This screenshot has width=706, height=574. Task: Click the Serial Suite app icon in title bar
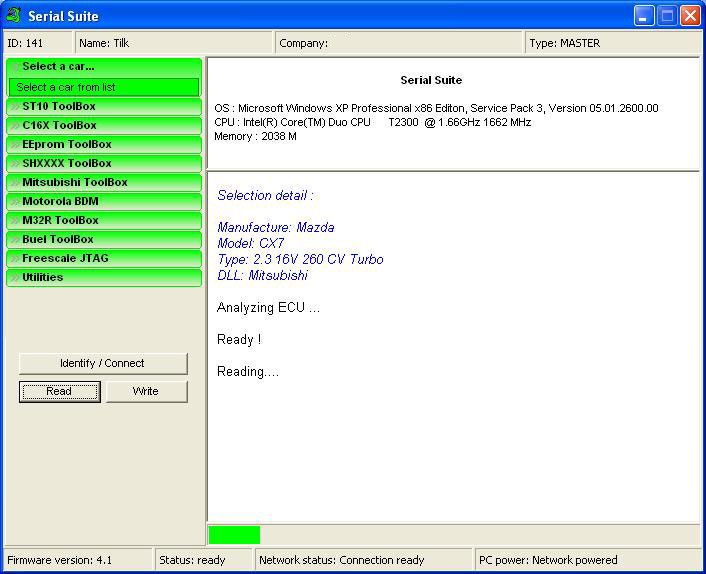14,15
